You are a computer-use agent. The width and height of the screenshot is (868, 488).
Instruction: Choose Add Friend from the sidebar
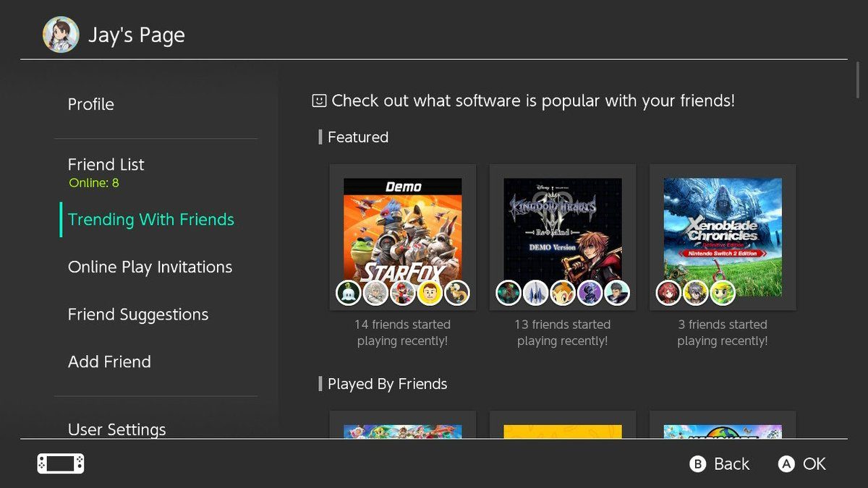[109, 361]
